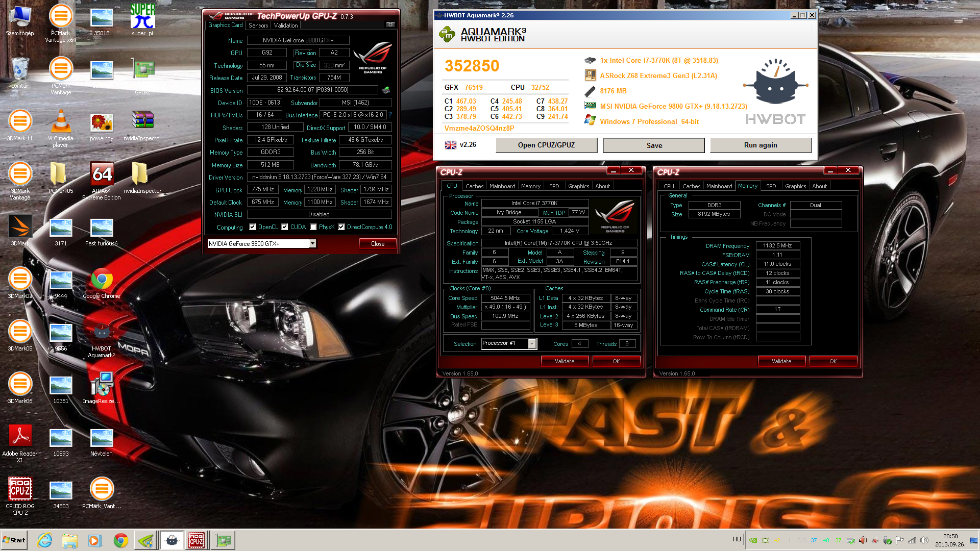
Task: Click the Windows Start button
Action: click(14, 540)
